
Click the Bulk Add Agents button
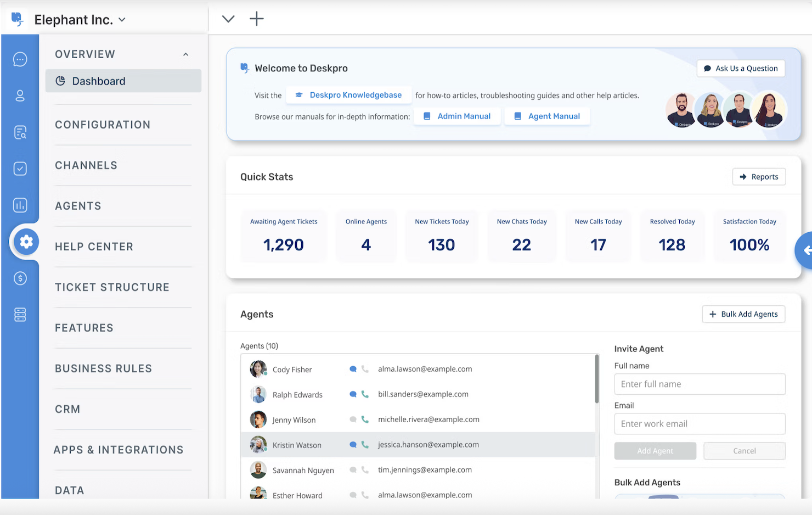(x=743, y=314)
